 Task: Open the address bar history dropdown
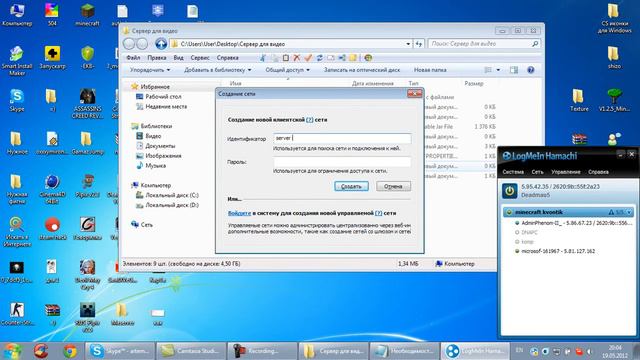coord(408,44)
